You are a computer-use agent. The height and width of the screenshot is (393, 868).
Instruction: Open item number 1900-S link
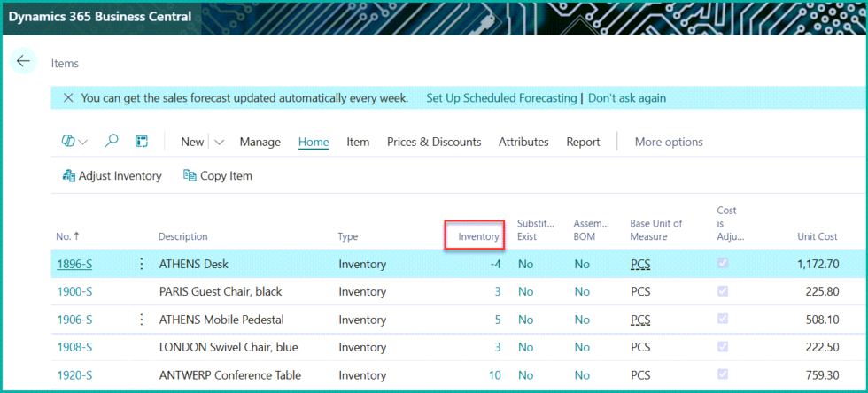click(74, 291)
